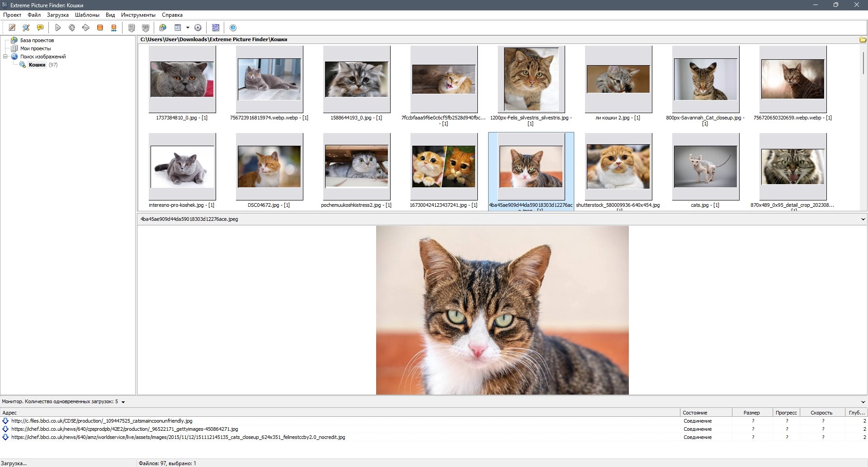Click the Адрес column header
Viewport: 868px width, 467px height.
pyautogui.click(x=9, y=413)
